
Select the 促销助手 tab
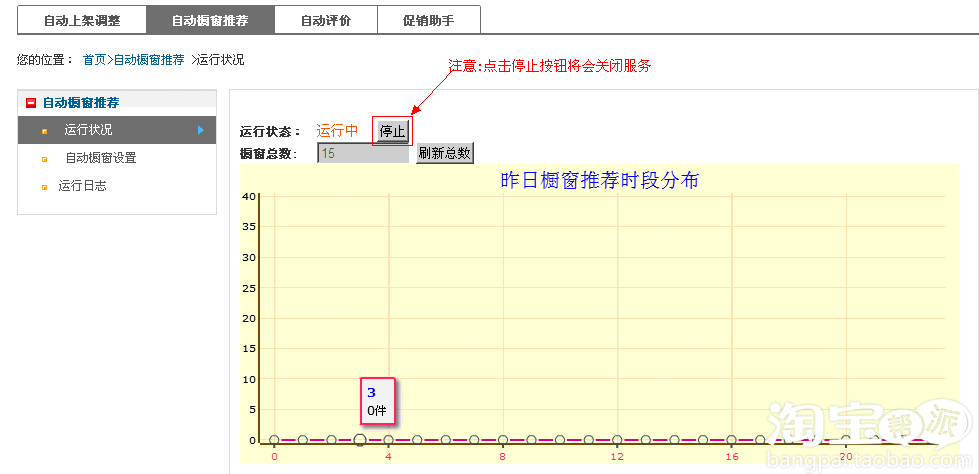[x=429, y=20]
